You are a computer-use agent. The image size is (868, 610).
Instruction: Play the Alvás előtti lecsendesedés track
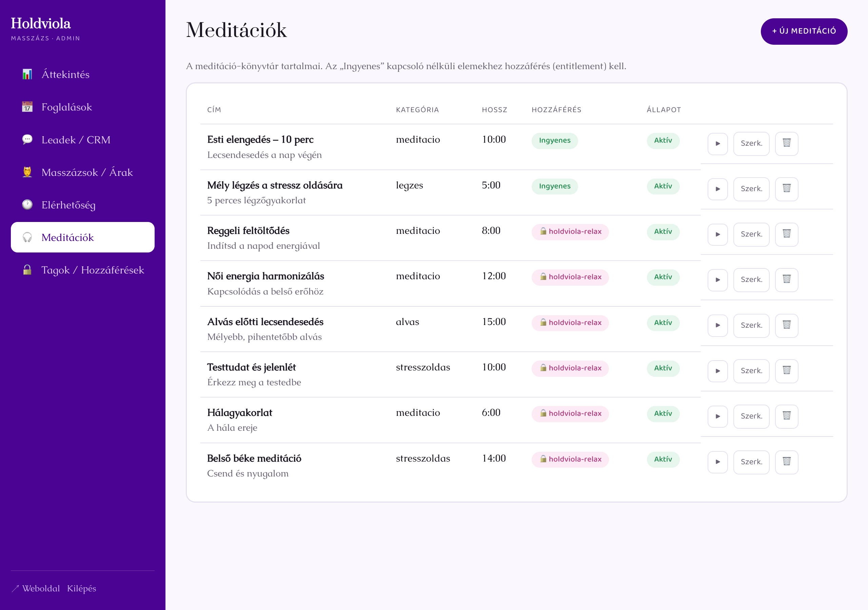tap(717, 325)
